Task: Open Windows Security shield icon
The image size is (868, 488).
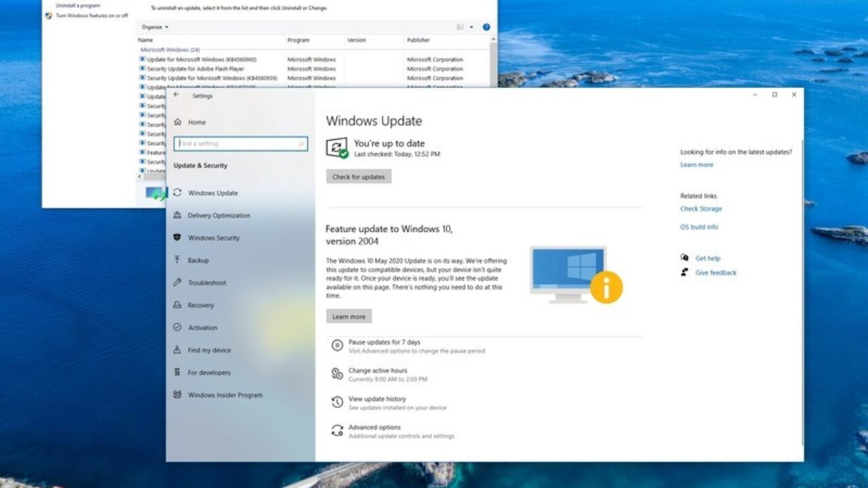Action: pos(178,238)
